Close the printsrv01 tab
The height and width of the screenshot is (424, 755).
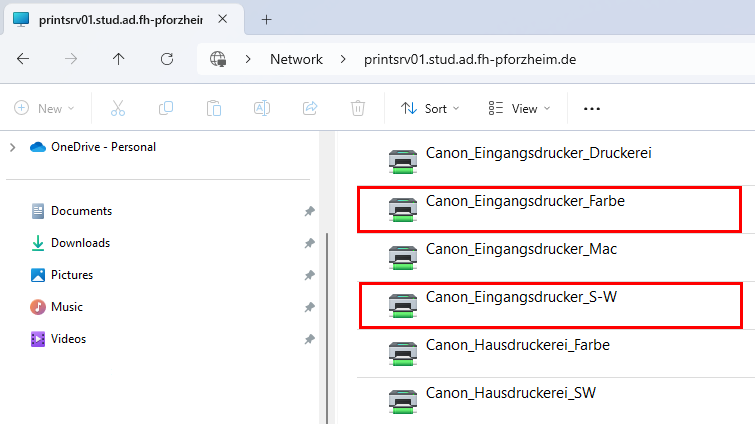click(222, 19)
